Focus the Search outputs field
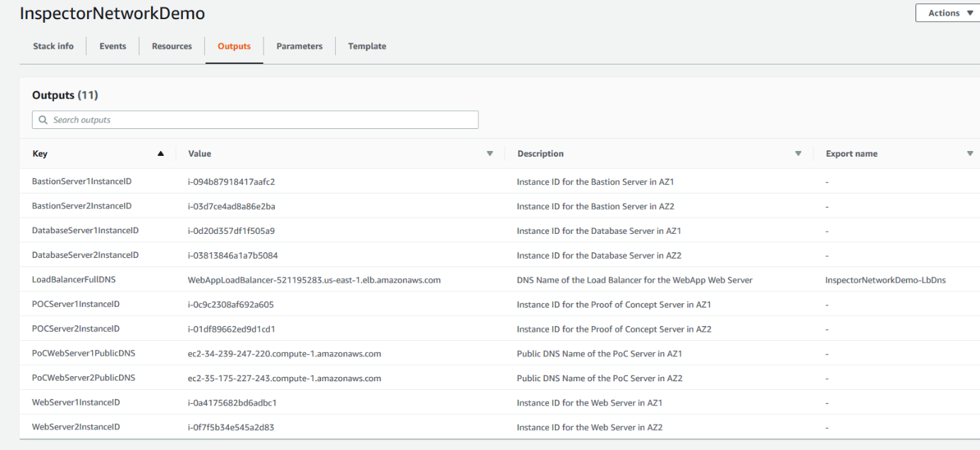980x450 pixels. [255, 120]
